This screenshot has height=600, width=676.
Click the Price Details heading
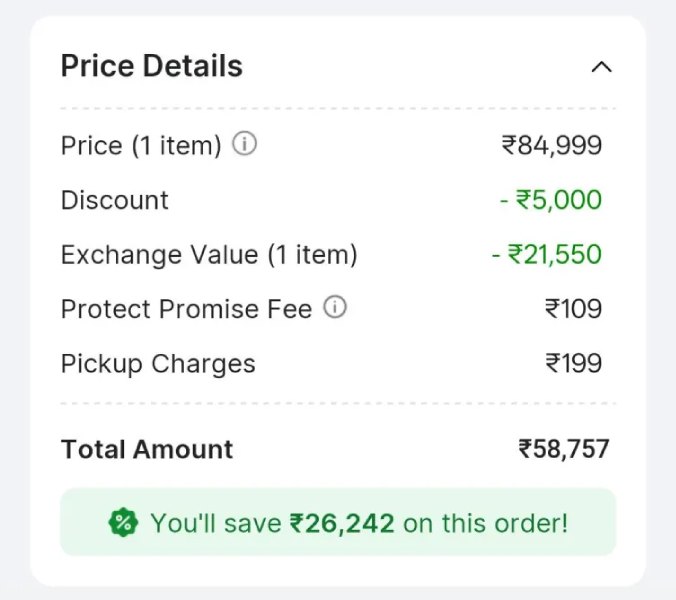(151, 66)
